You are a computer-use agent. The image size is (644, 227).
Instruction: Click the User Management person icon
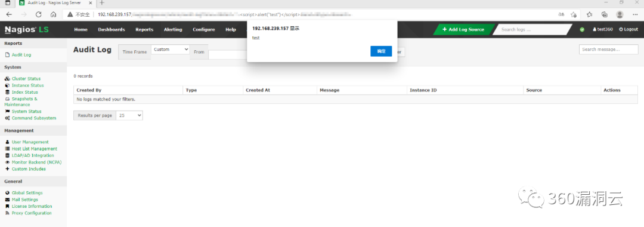pyautogui.click(x=7, y=142)
